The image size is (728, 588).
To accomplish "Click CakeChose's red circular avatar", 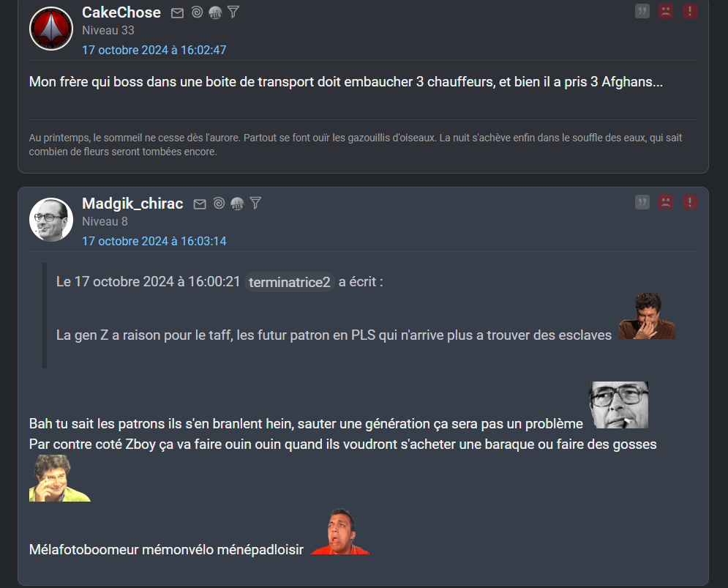I will click(x=51, y=29).
